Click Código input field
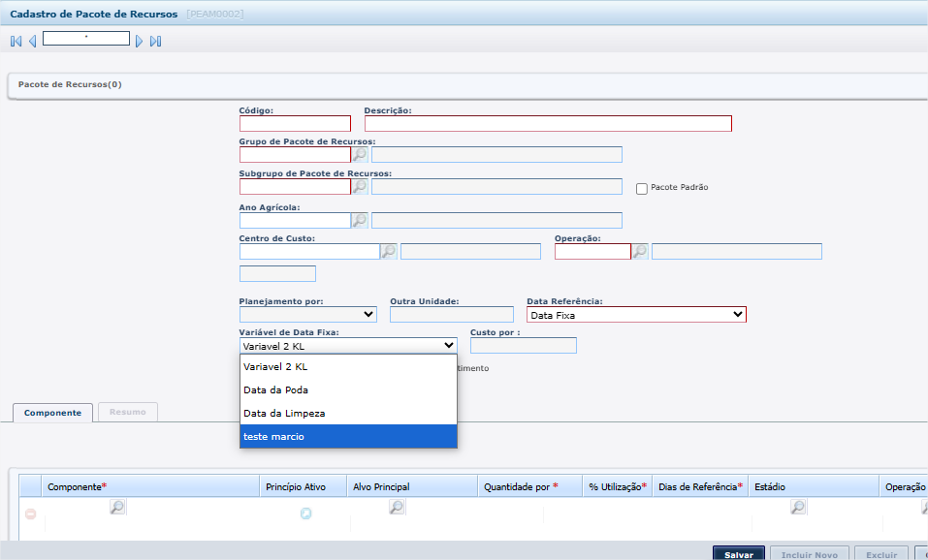The height and width of the screenshot is (560, 928). [295, 124]
